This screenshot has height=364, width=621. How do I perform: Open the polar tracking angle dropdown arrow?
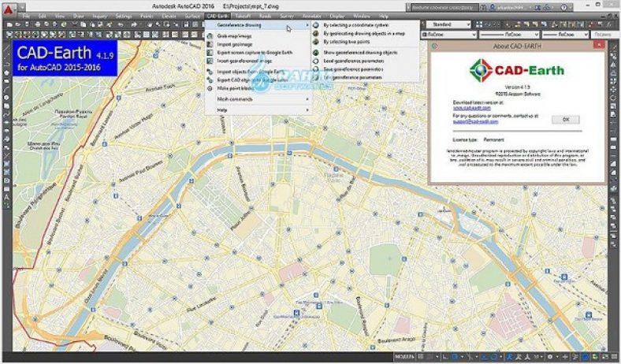tap(462, 357)
